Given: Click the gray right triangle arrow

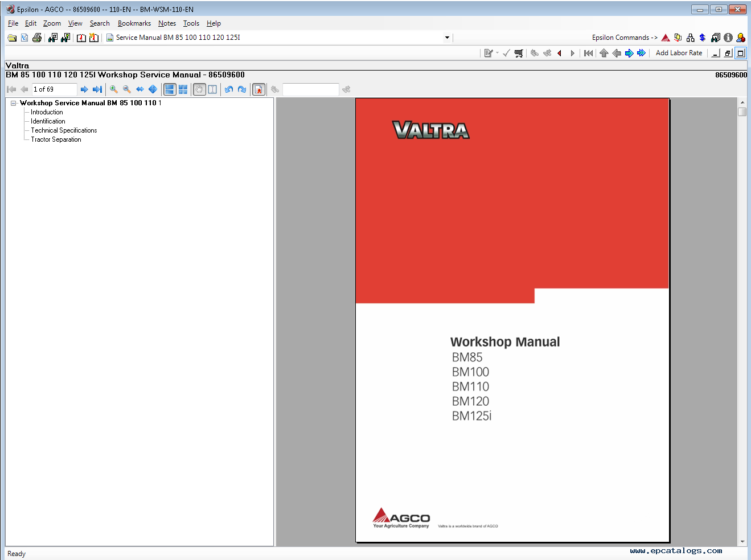Looking at the screenshot, I should [x=572, y=53].
